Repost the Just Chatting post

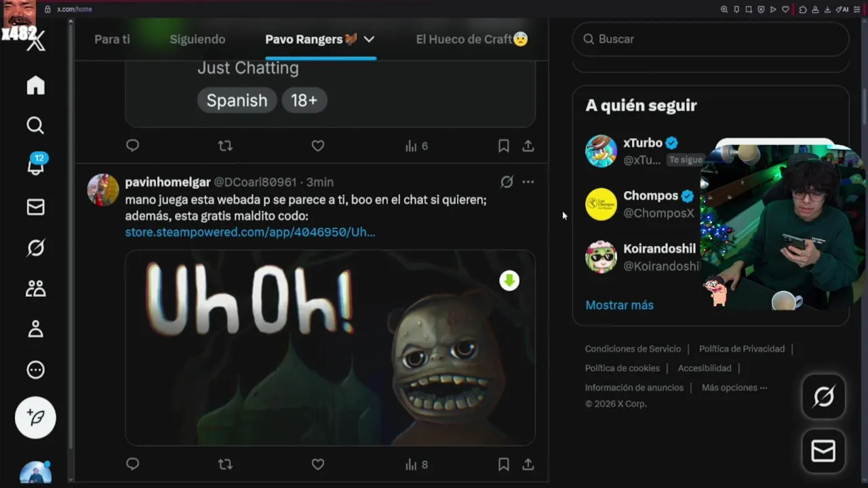click(225, 146)
